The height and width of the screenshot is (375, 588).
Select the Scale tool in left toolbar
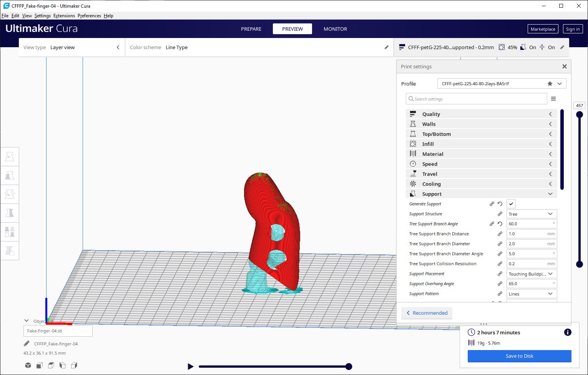(x=10, y=176)
